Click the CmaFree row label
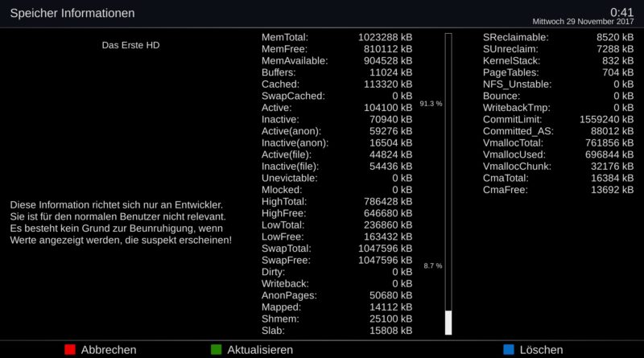This screenshot has width=644, height=358. 506,190
